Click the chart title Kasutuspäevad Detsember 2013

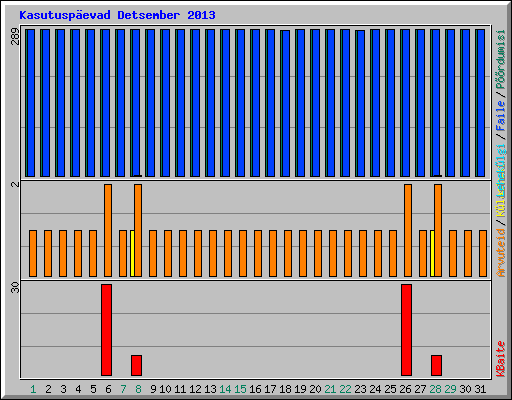[x=117, y=15]
